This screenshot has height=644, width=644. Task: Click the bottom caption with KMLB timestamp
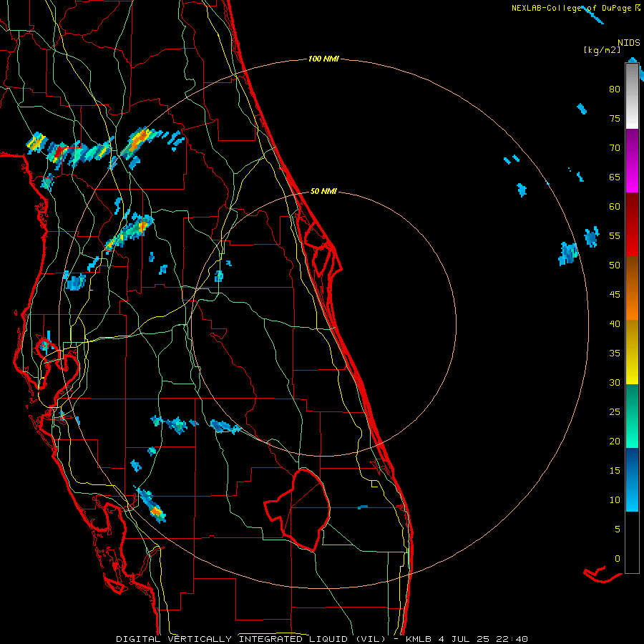tap(321, 639)
